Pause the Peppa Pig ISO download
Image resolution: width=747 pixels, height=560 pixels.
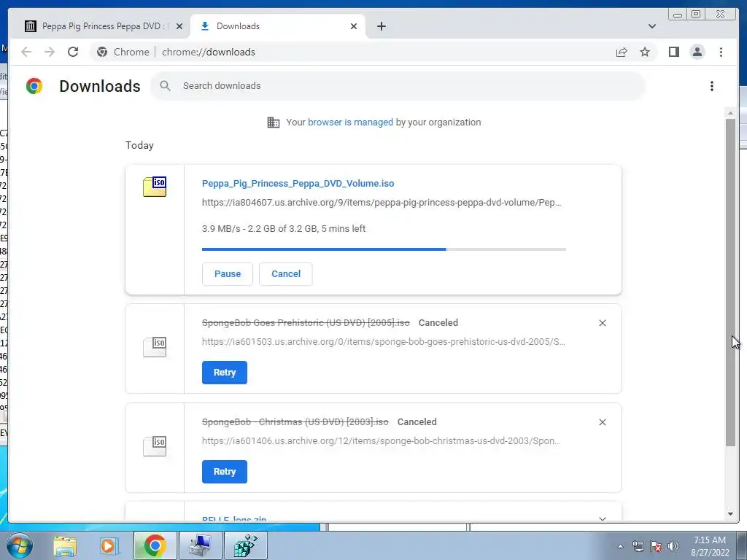pos(228,274)
